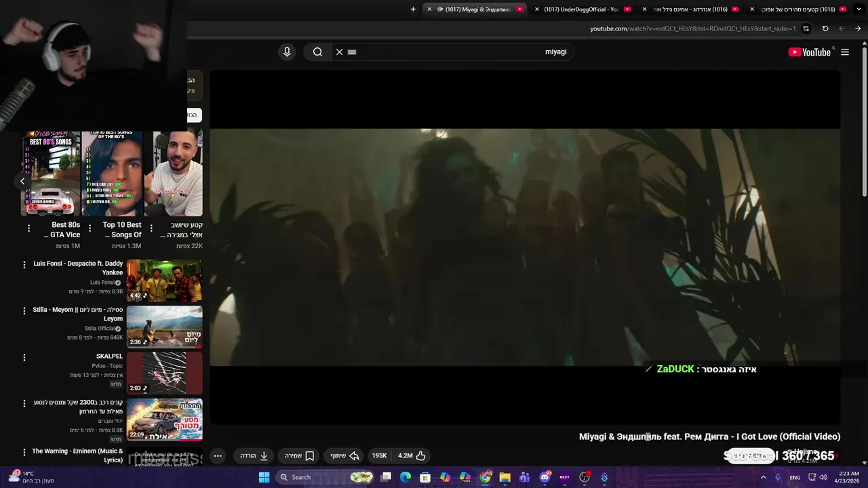Open the Stilla Official channel link
Screen dimensions: 868x488
103,329
